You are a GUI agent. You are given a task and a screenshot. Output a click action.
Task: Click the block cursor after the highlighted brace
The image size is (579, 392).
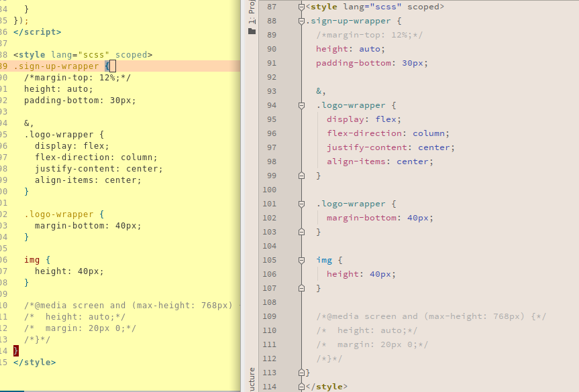point(113,66)
